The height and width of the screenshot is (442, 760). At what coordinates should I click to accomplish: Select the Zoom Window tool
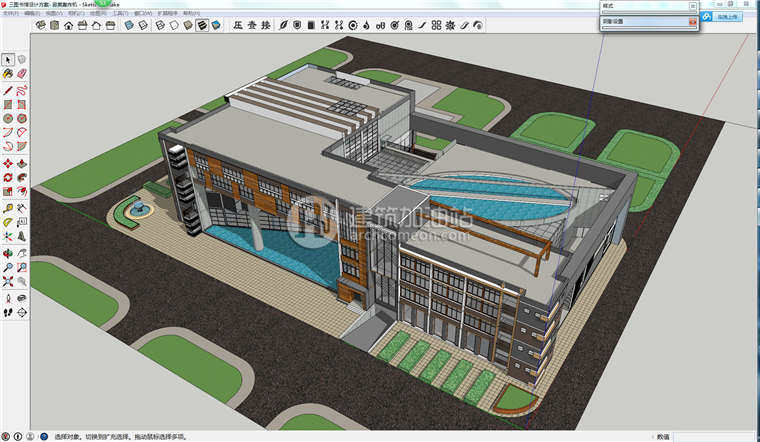[x=21, y=268]
